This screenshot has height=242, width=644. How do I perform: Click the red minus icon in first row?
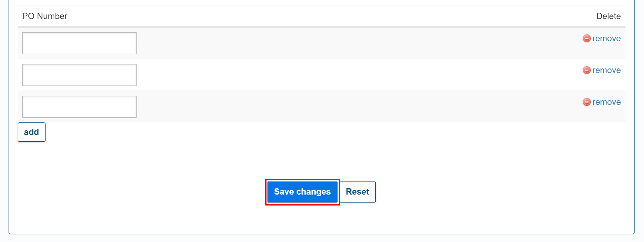(x=587, y=38)
